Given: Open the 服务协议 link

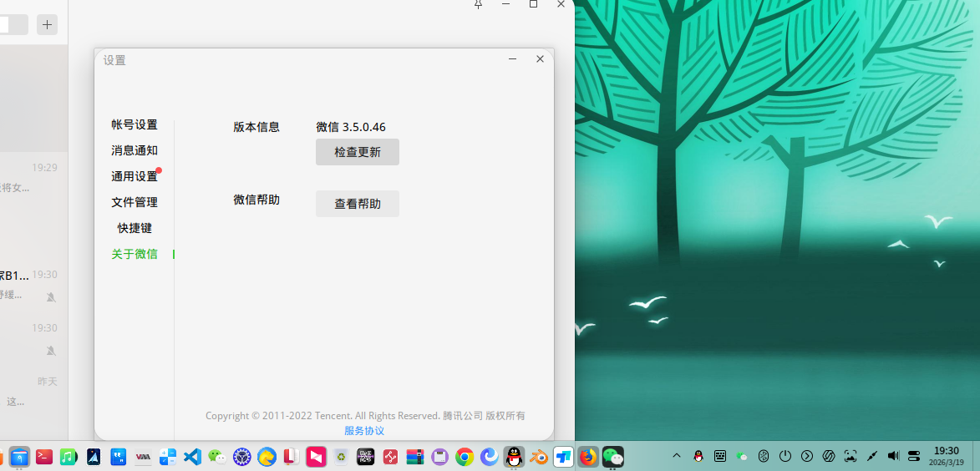Looking at the screenshot, I should [x=364, y=430].
